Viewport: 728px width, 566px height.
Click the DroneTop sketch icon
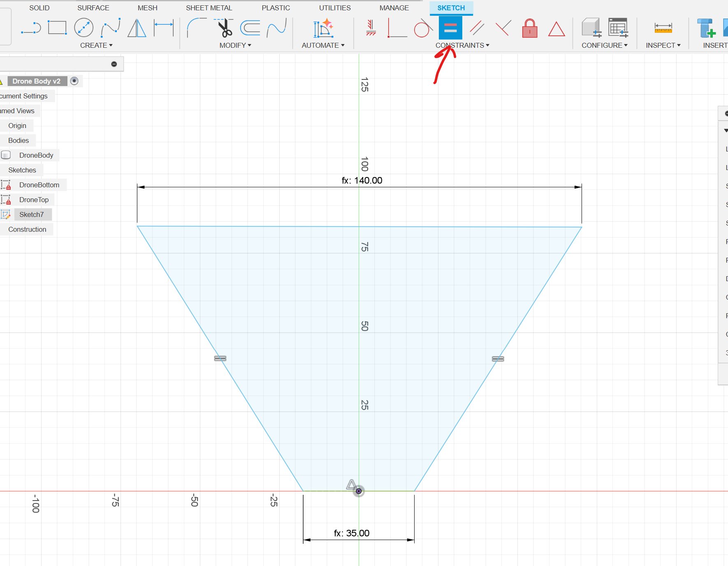coord(6,200)
